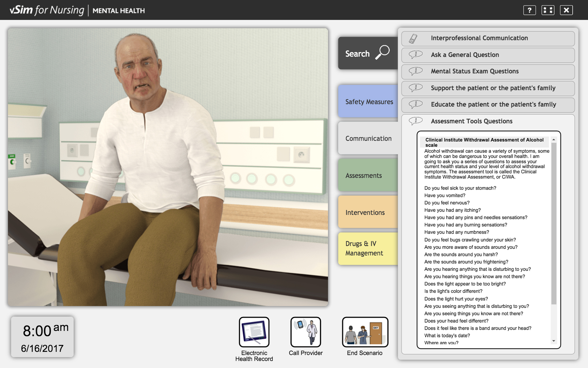Select the Communication tab
This screenshot has height=368, width=588.
pos(368,138)
